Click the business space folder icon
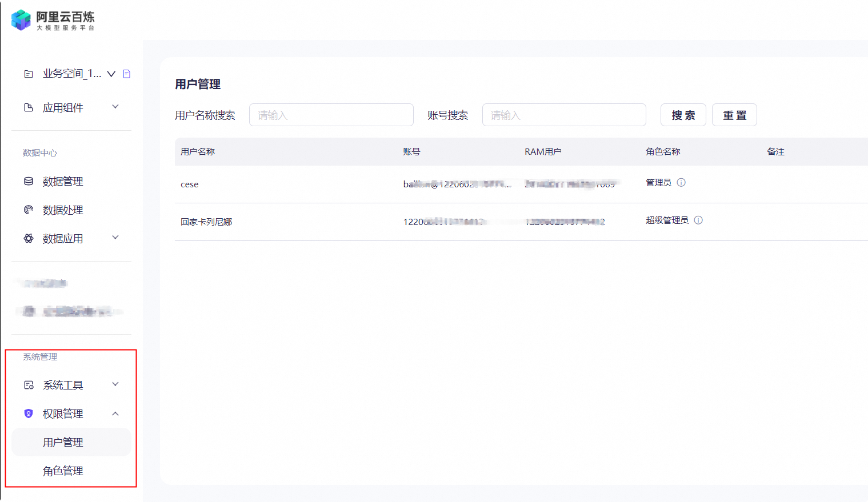Screen dimensions: 868x502 (29, 74)
